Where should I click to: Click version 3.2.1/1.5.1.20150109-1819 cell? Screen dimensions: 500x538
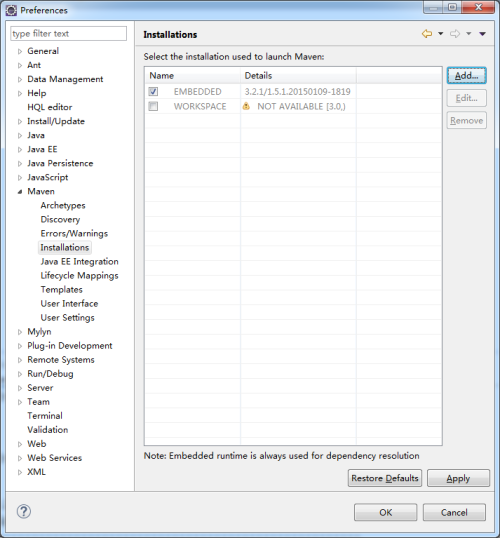298,92
